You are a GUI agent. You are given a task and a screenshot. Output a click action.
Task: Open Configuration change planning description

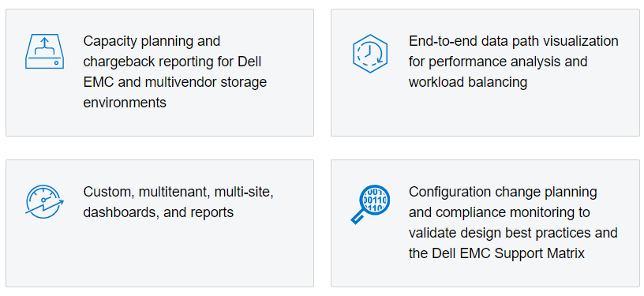(x=513, y=222)
